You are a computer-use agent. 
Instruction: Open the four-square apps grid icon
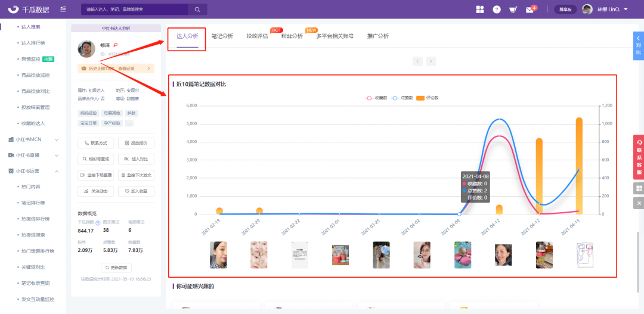coord(480,10)
